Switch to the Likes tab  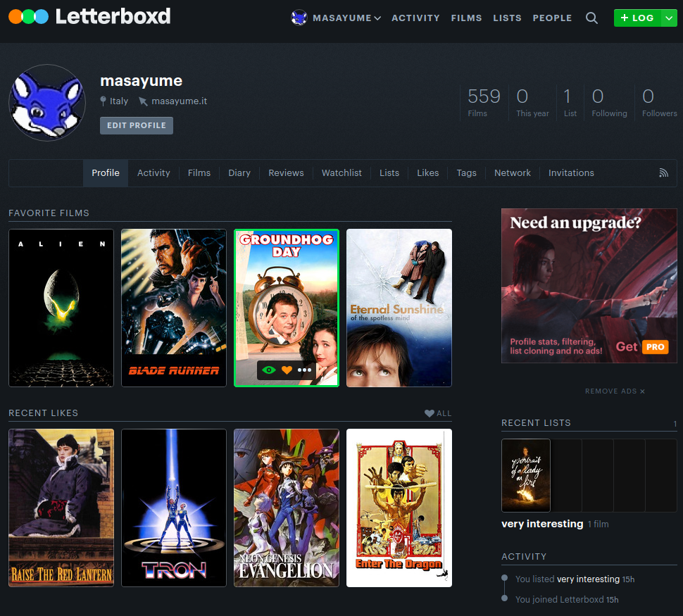(x=427, y=173)
